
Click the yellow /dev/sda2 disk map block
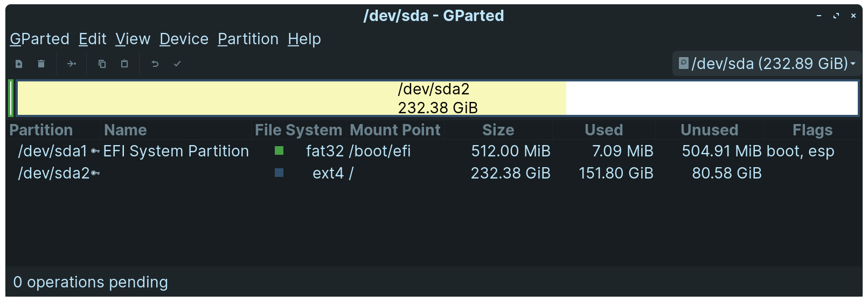pos(291,98)
